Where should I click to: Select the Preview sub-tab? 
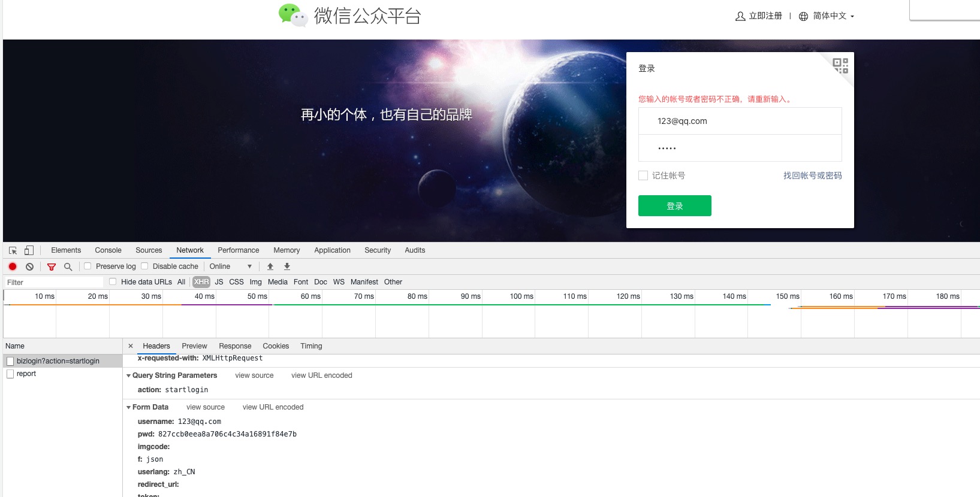194,346
